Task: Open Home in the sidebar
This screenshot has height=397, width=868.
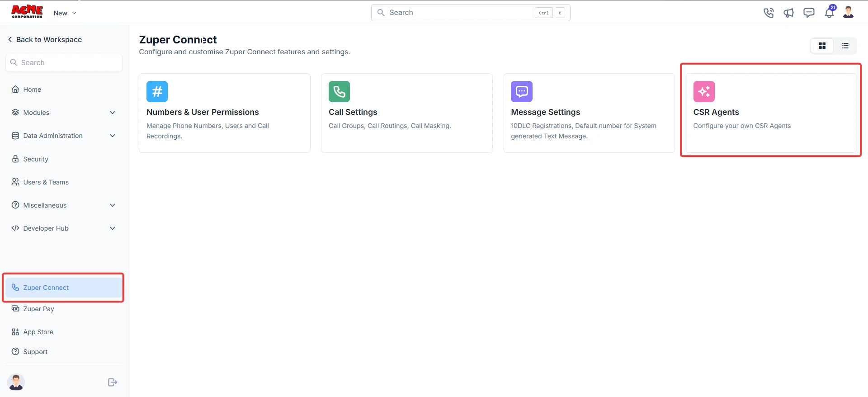Action: click(x=64, y=90)
